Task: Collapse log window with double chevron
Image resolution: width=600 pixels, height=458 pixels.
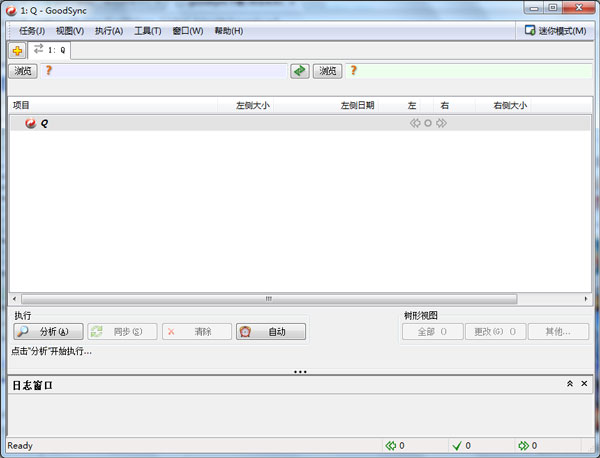Action: point(570,383)
